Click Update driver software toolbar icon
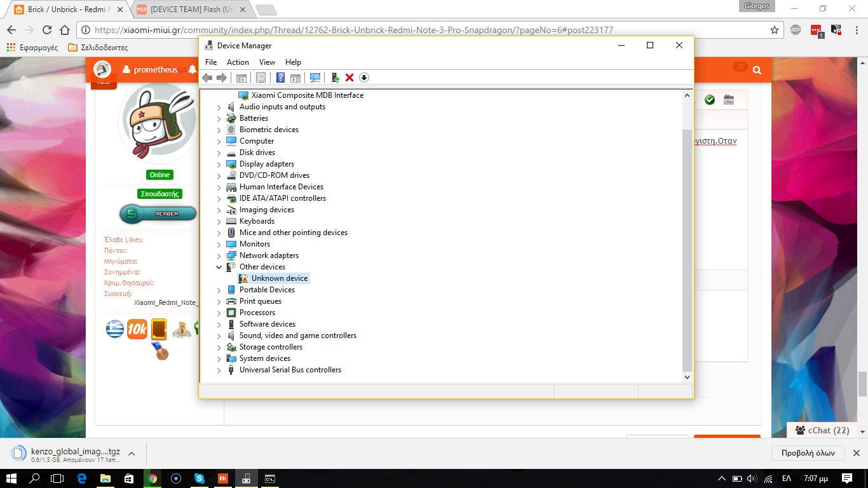 [x=336, y=78]
